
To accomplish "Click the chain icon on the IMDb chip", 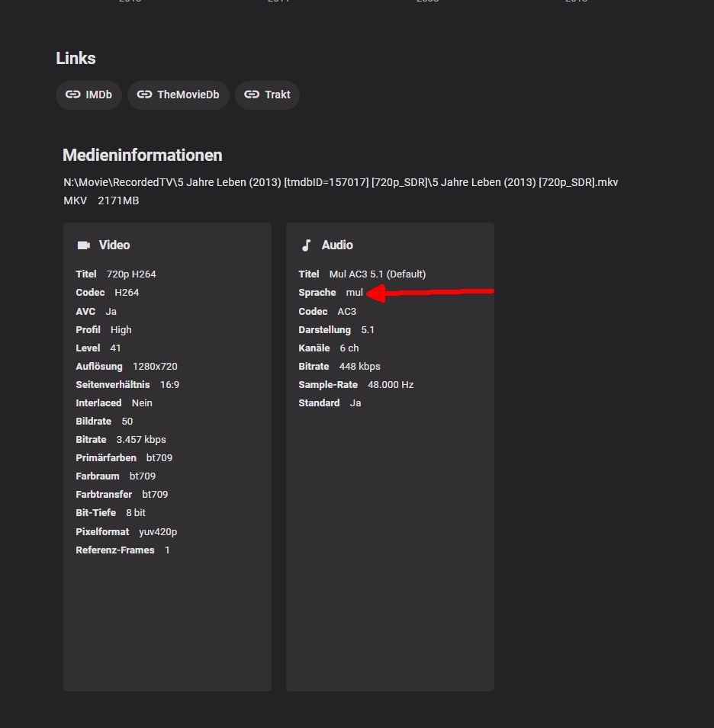I will [x=73, y=95].
